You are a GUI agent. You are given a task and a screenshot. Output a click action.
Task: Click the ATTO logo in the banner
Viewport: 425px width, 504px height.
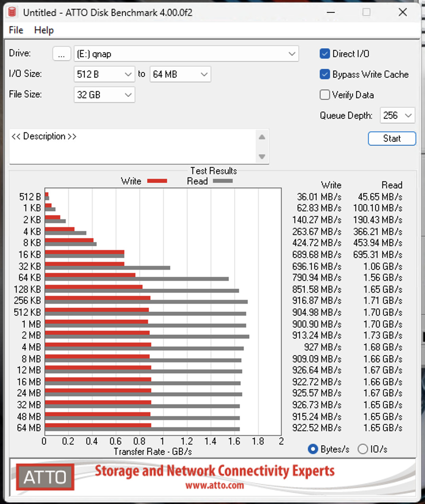(45, 477)
